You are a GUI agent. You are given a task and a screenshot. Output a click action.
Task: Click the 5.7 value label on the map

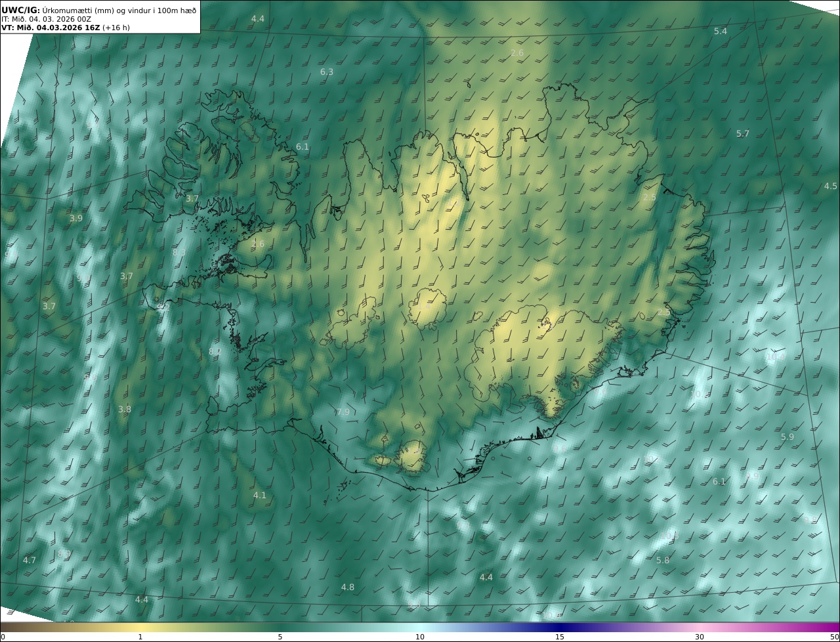pyautogui.click(x=742, y=134)
